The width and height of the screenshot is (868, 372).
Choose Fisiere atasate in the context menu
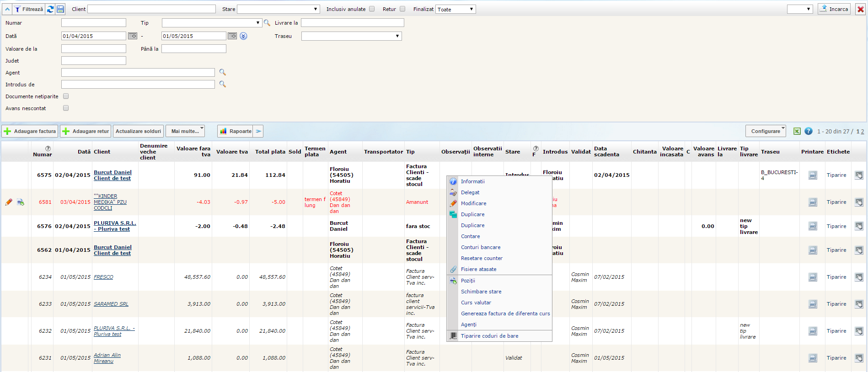point(478,269)
